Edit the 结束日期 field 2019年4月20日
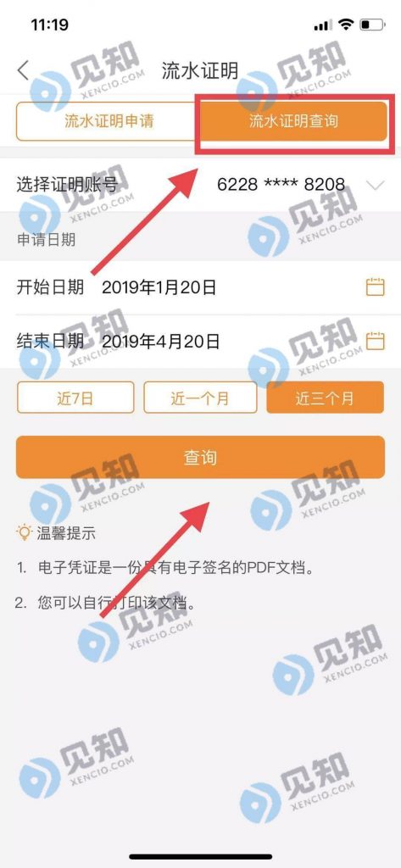Screen dimensions: 401x868 point(161,341)
